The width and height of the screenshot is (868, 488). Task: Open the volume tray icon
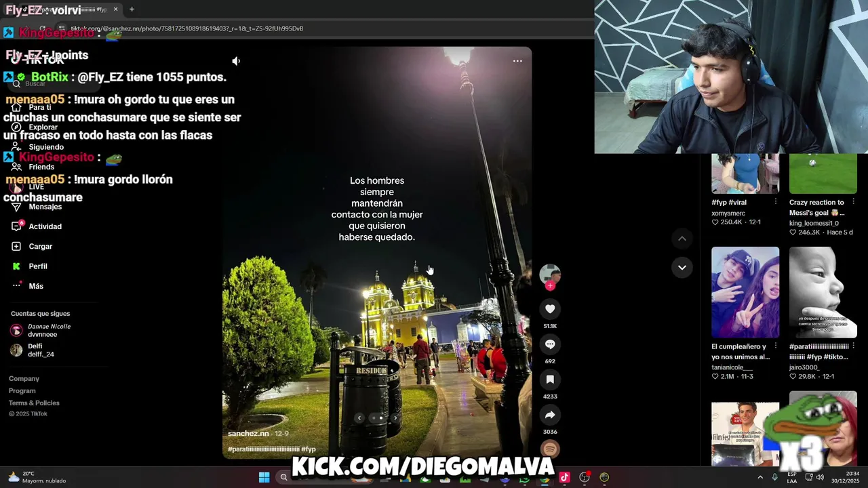(x=819, y=477)
